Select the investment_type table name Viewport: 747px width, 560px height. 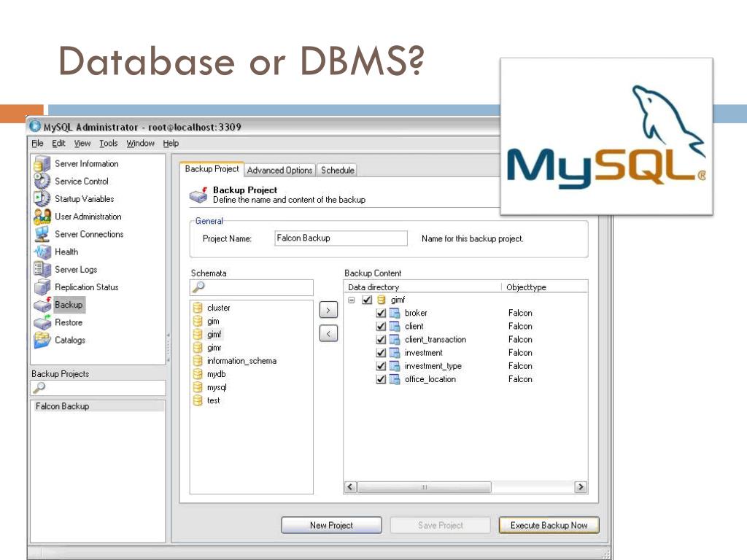tap(433, 366)
